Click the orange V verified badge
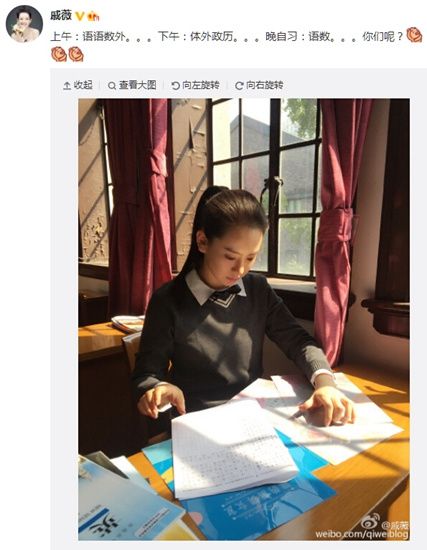Viewport: 427px width, 550px height. (80, 16)
